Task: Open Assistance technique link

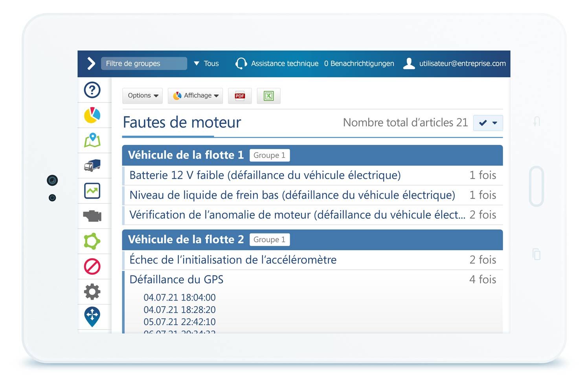Action: [x=285, y=63]
